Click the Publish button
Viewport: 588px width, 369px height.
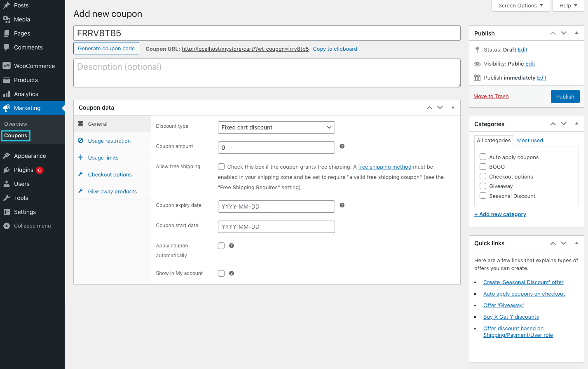[565, 96]
